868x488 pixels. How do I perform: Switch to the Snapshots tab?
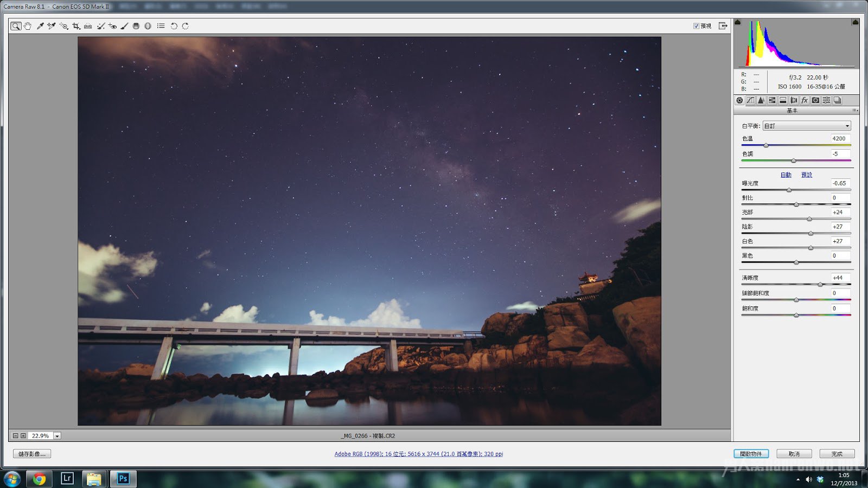click(x=837, y=100)
